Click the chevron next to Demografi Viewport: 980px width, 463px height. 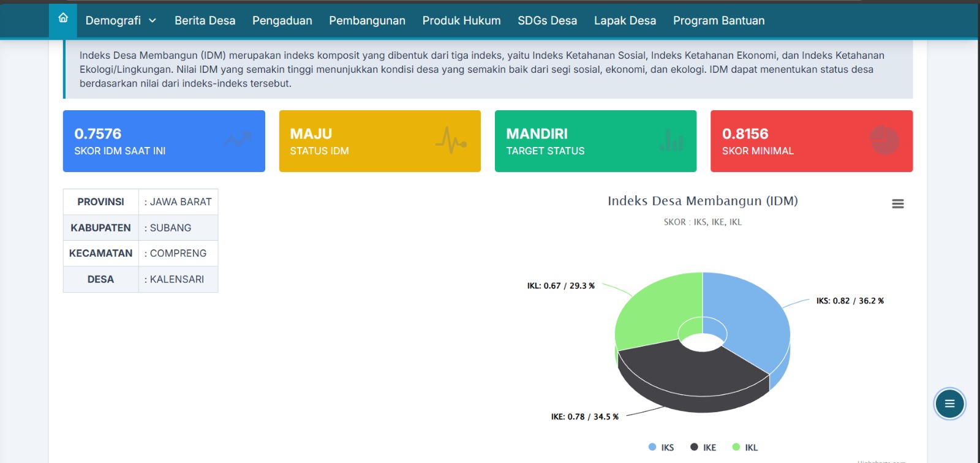click(x=153, y=21)
